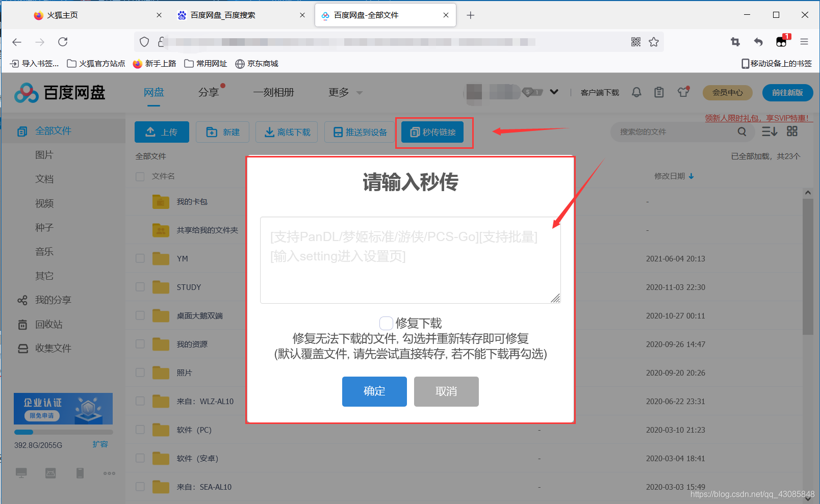820x504 pixels.
Task: Open 客户端下载 link
Action: point(600,92)
